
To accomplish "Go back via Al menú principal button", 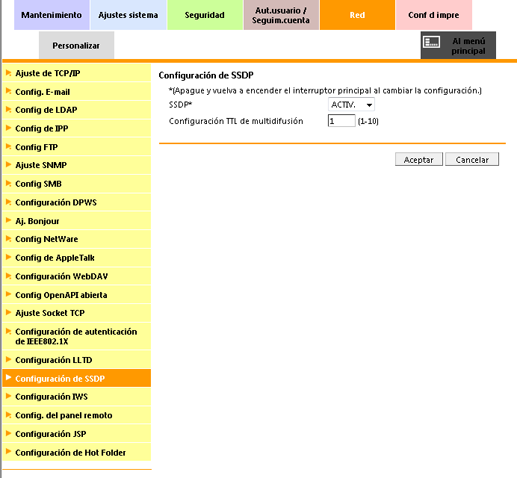I will 458,45.
